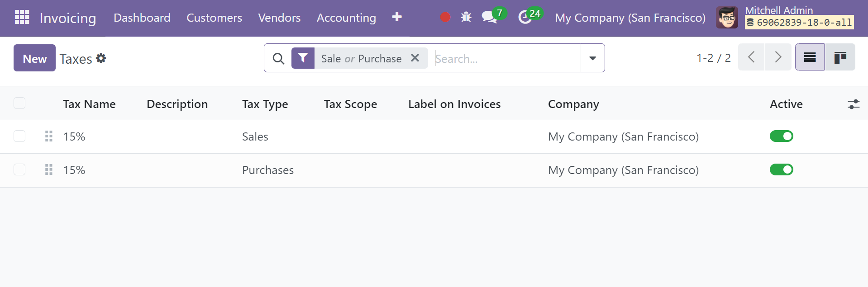Screen dimensions: 868x287
Task: Sort by Tax Scope column header
Action: point(350,104)
